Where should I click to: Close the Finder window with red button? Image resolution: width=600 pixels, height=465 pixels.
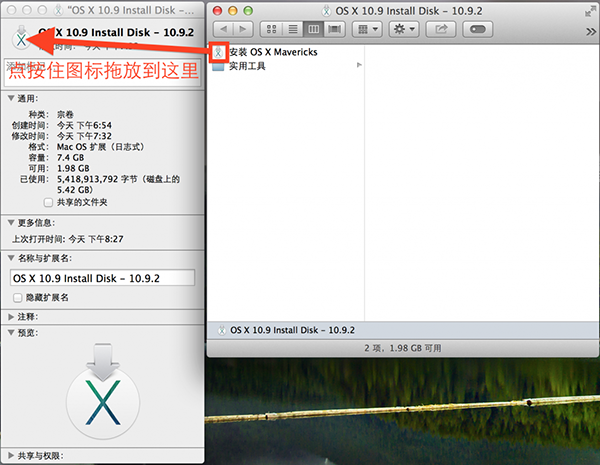(217, 11)
